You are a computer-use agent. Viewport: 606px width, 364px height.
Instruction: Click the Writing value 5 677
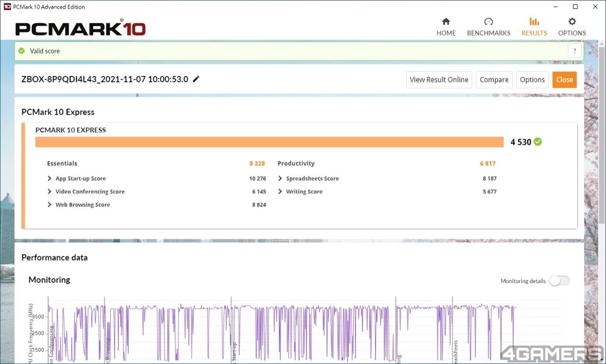tap(490, 192)
